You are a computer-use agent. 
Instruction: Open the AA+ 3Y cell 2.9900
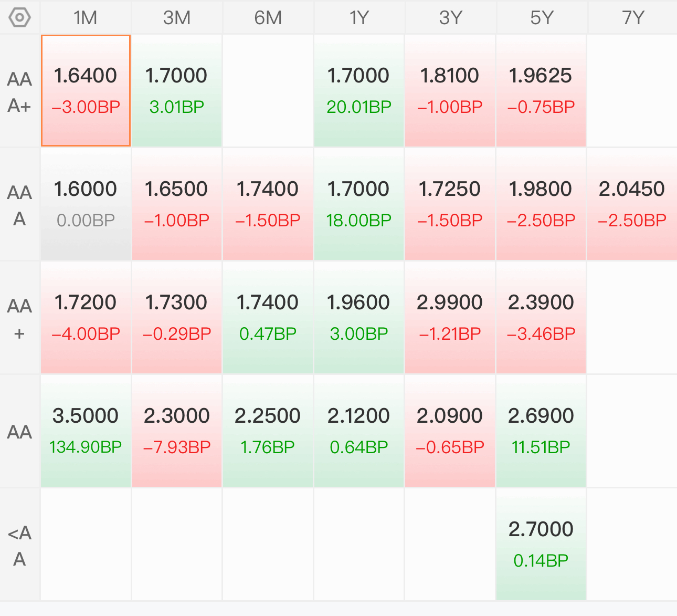point(450,318)
